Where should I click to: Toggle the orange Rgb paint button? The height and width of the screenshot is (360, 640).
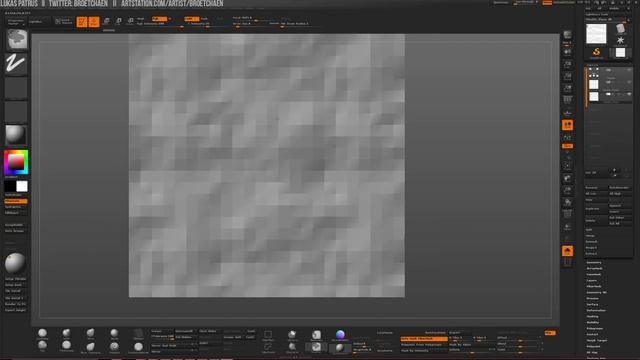159,19
